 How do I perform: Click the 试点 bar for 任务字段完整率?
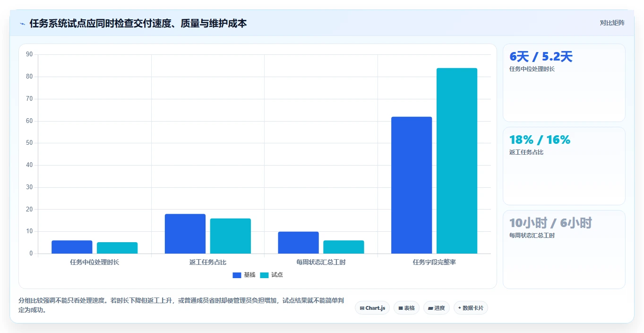(x=457, y=161)
